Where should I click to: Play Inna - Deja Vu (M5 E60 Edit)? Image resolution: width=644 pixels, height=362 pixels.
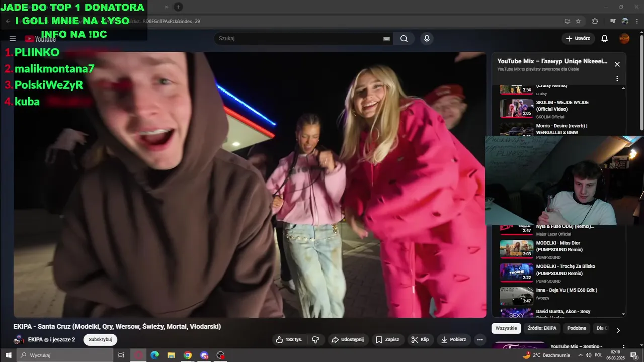coord(560,296)
